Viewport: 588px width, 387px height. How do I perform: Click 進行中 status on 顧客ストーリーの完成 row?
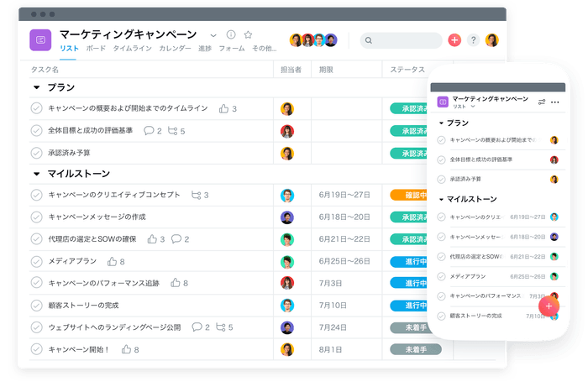tap(409, 306)
